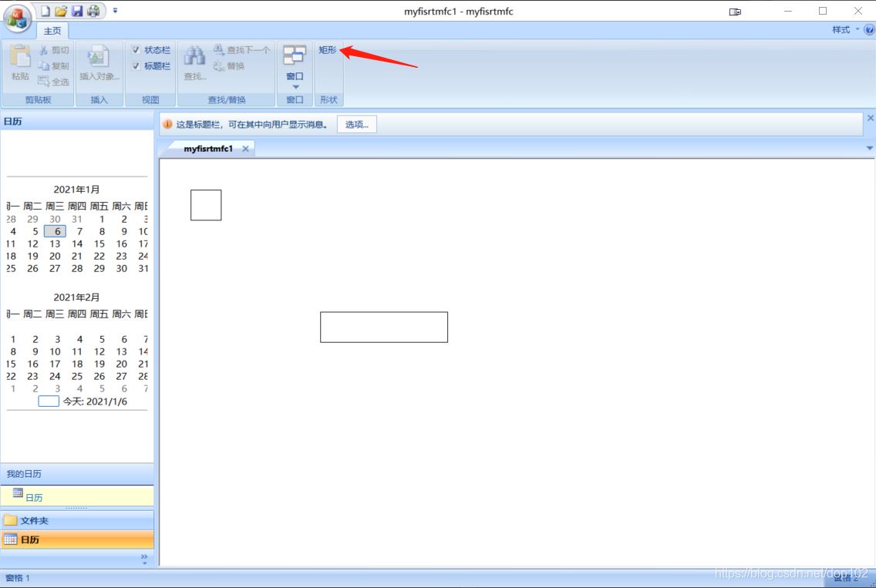This screenshot has width=876, height=588.
Task: Click Print icon in quick access toolbar
Action: coord(93,11)
